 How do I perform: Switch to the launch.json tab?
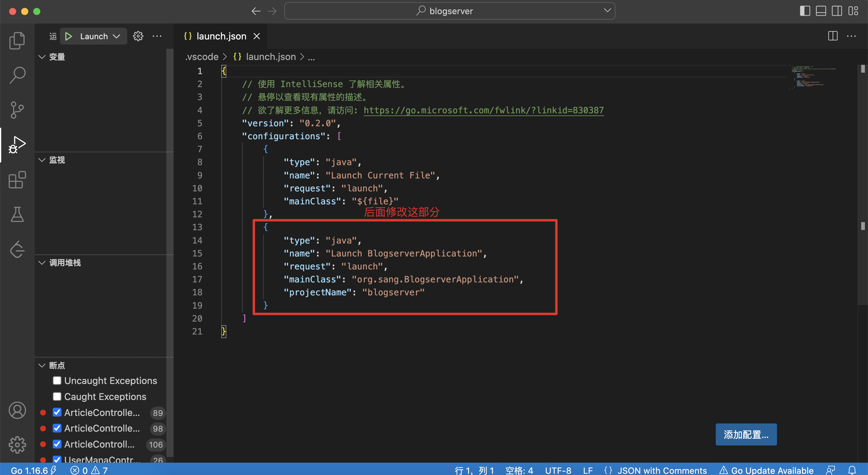point(221,36)
